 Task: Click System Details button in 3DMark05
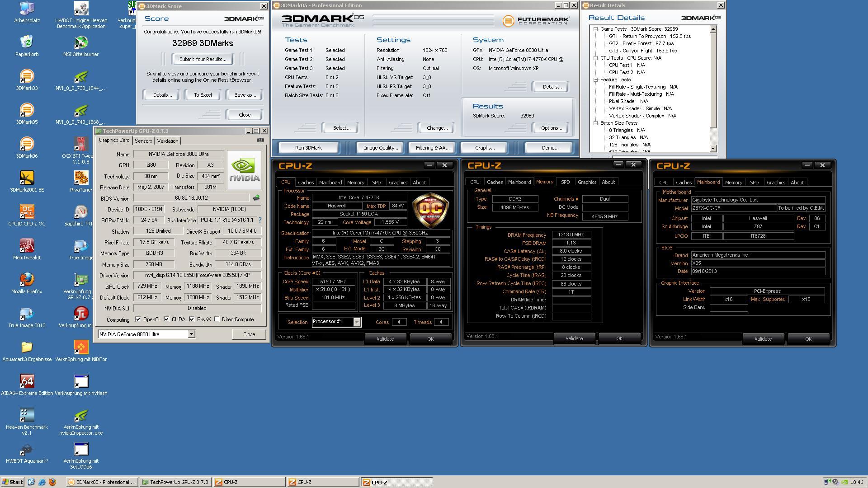(x=552, y=87)
